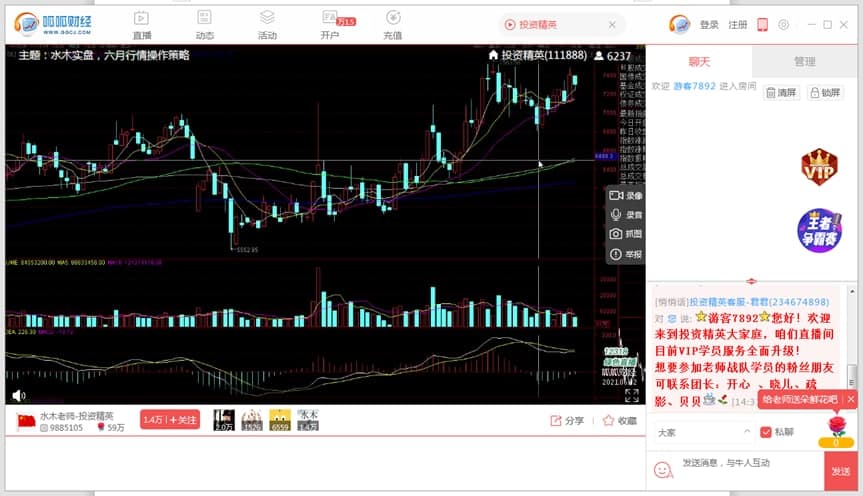Take a 抓图 screenshot capture

tap(626, 234)
